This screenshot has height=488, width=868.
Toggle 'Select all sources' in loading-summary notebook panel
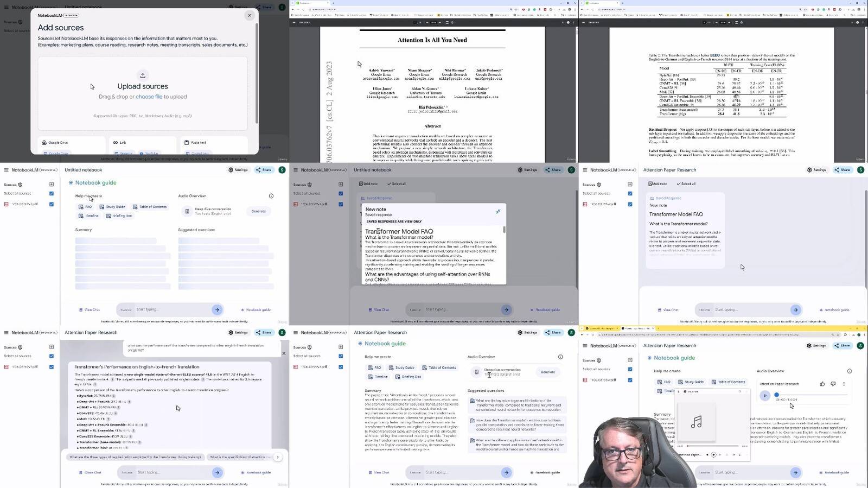(52, 193)
